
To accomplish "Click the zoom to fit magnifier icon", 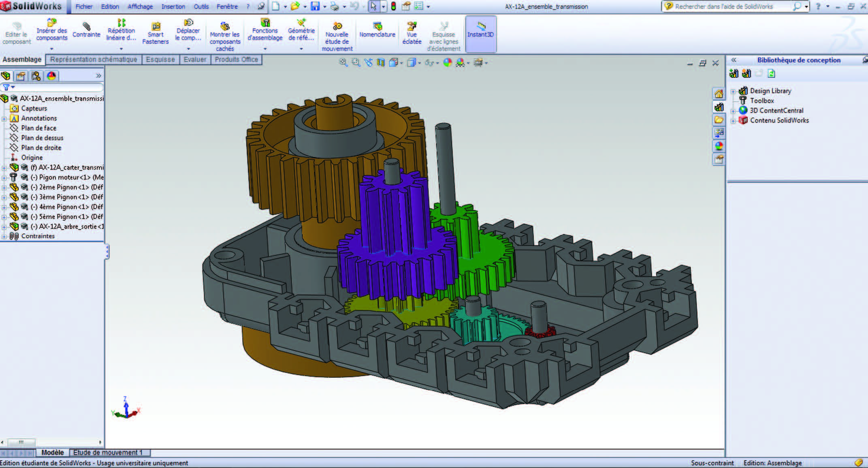I will pyautogui.click(x=343, y=62).
